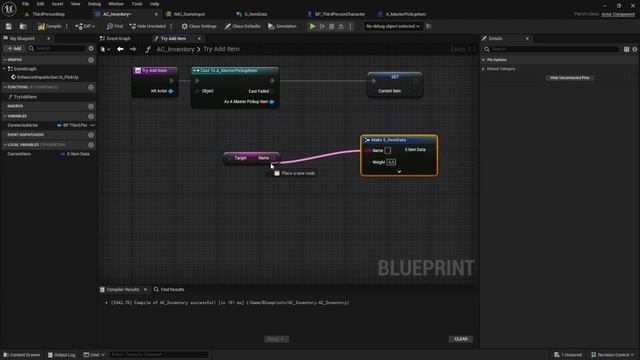This screenshot has width=640, height=360.
Task: Click Name input box on Make S_ItemData
Action: [x=388, y=150]
